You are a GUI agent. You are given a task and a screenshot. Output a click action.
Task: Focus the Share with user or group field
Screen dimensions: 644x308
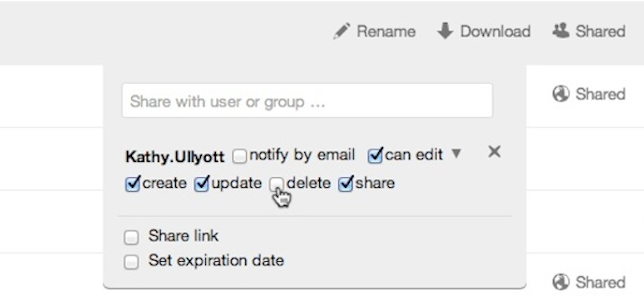click(307, 101)
